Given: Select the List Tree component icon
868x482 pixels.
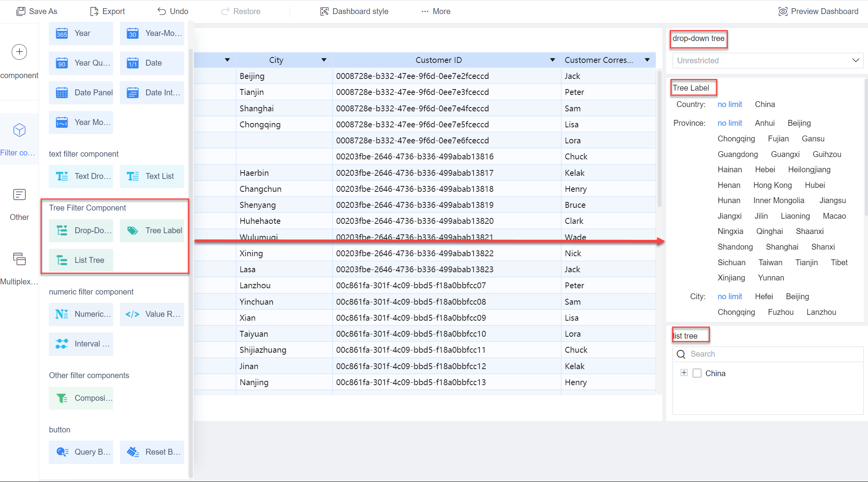Looking at the screenshot, I should pyautogui.click(x=62, y=260).
